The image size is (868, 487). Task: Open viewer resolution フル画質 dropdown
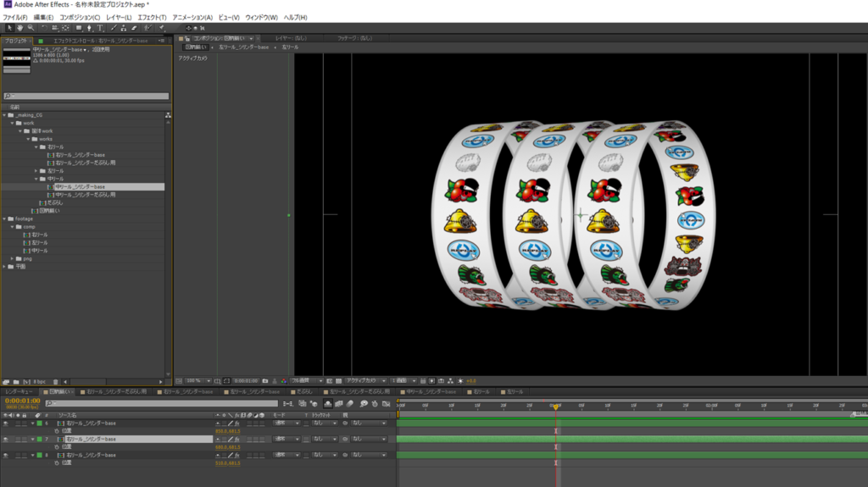pyautogui.click(x=307, y=381)
